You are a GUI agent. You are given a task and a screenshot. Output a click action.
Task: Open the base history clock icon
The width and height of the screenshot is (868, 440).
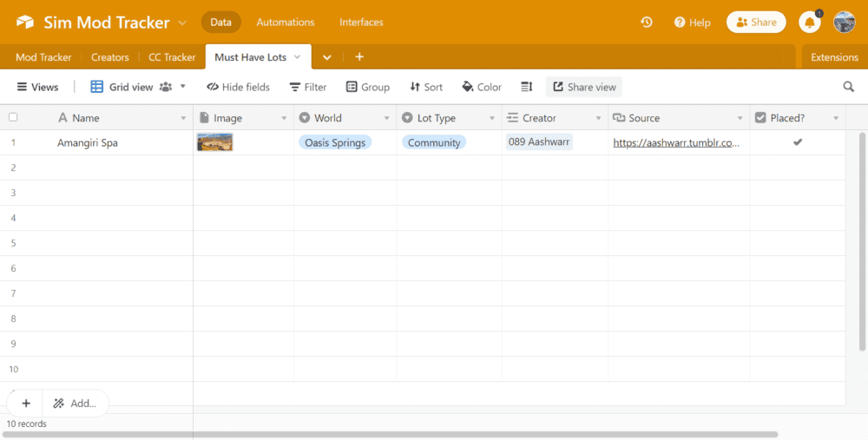click(x=647, y=23)
